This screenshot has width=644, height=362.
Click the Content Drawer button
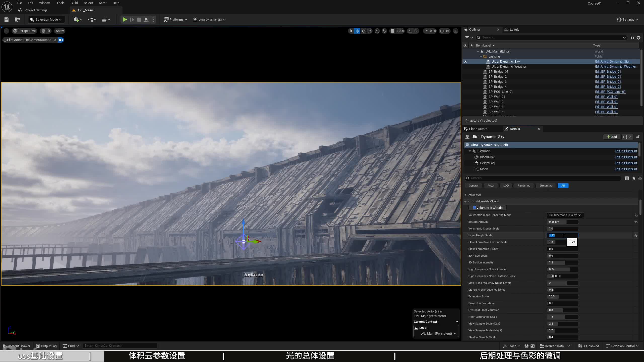(17, 346)
